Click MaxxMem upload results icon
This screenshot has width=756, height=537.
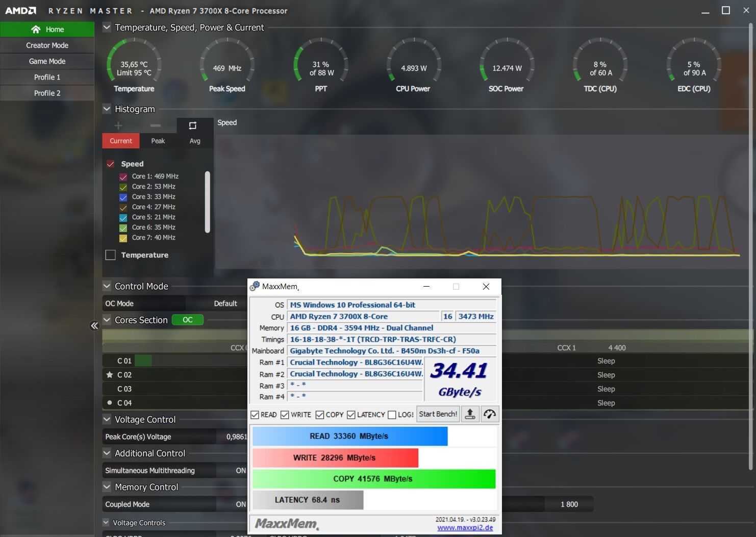470,414
